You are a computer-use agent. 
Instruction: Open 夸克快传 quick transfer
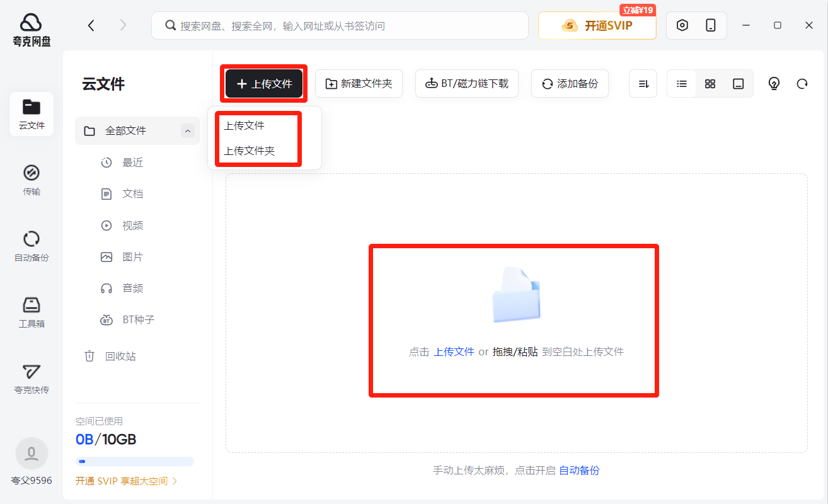coord(32,379)
